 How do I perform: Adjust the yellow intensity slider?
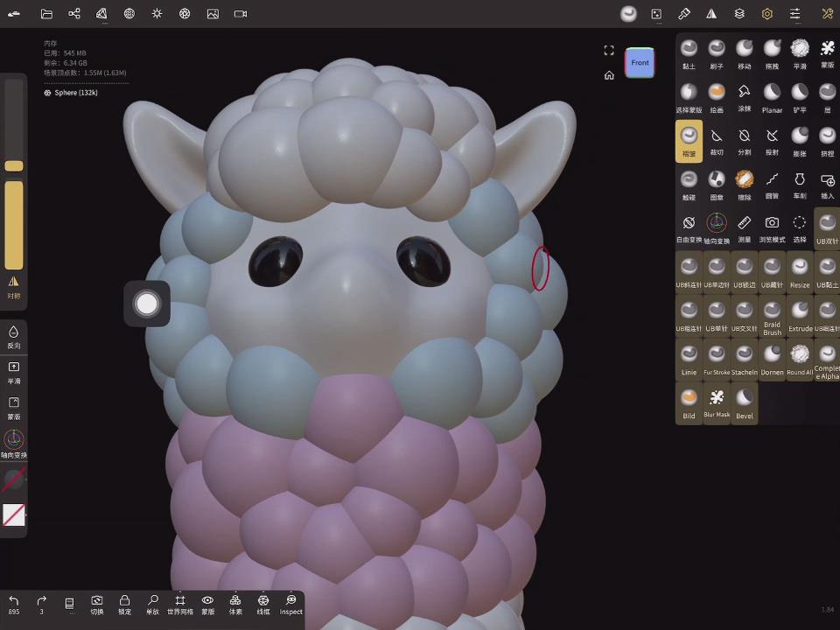14,225
